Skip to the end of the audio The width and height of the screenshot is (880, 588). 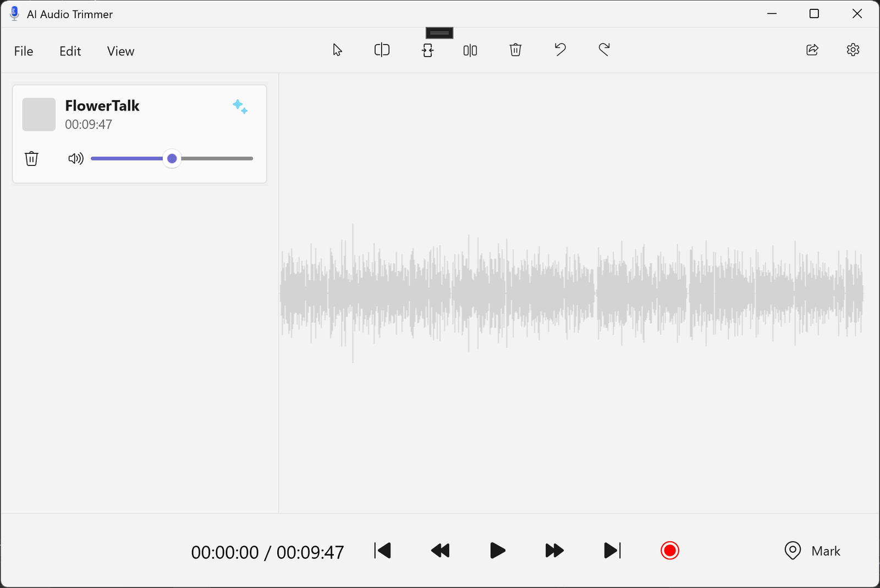click(612, 551)
